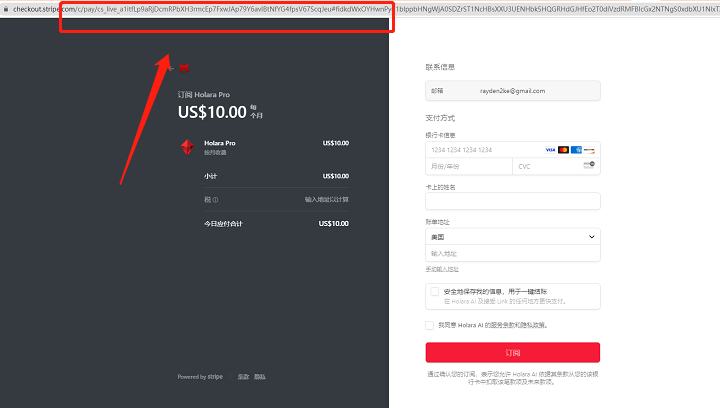Click the Holara red logo beside back arrow
720x408 pixels.
[x=184, y=68]
